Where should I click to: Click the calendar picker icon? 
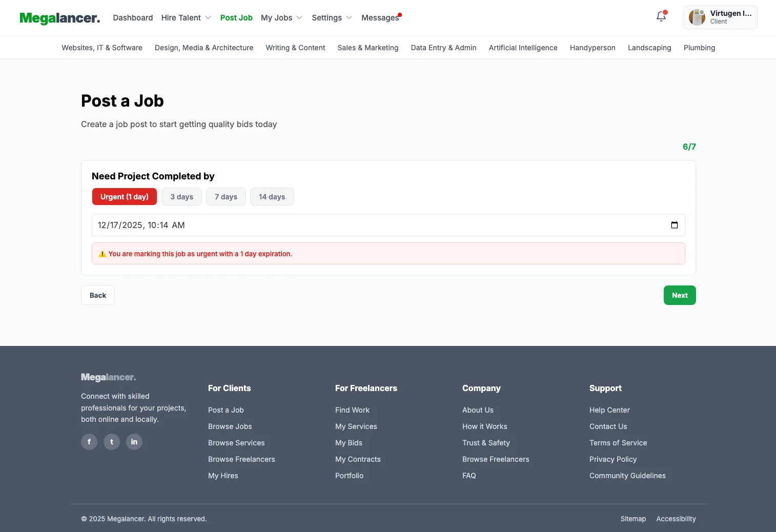pyautogui.click(x=674, y=225)
